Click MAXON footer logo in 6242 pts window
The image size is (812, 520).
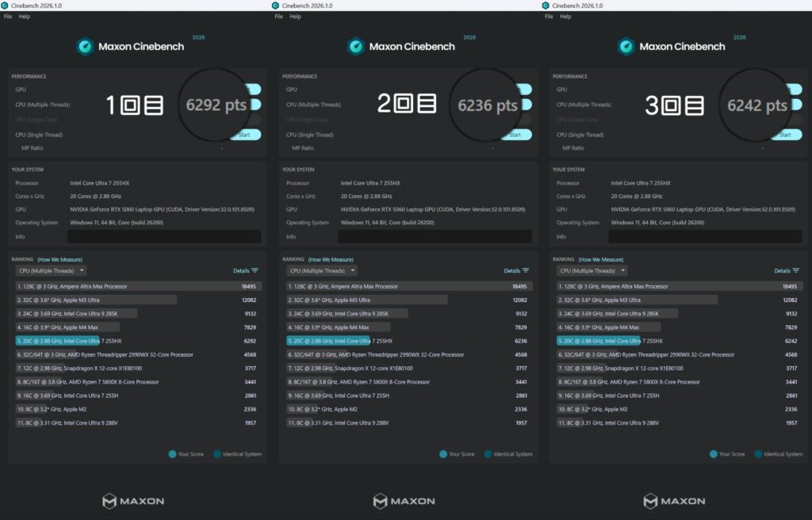(674, 501)
